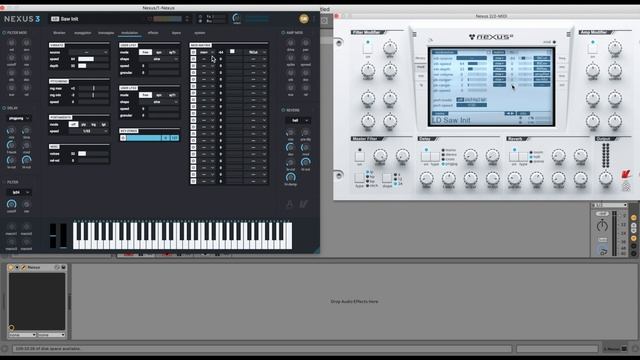Click the Saw Init preset name in Nexus 3
The width and height of the screenshot is (640, 360).
pyautogui.click(x=69, y=19)
